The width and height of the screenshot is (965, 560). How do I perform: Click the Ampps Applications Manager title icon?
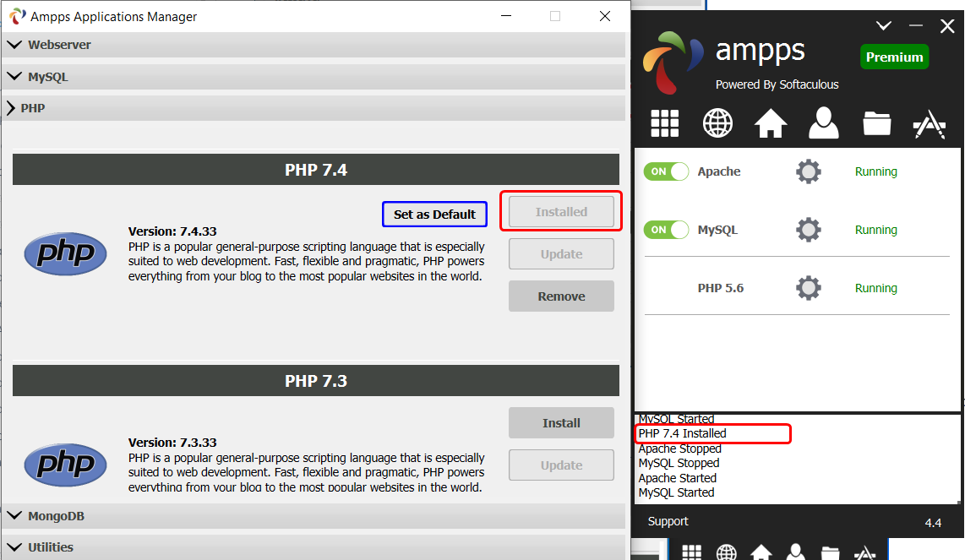(x=17, y=17)
